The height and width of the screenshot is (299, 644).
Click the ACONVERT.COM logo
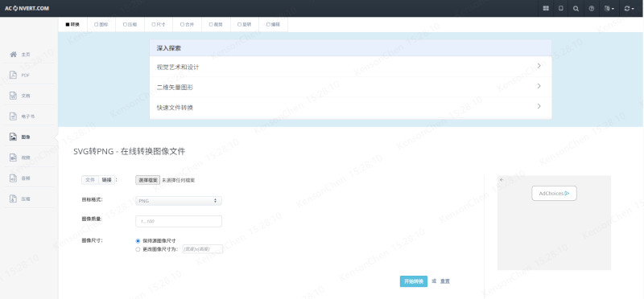pos(27,8)
